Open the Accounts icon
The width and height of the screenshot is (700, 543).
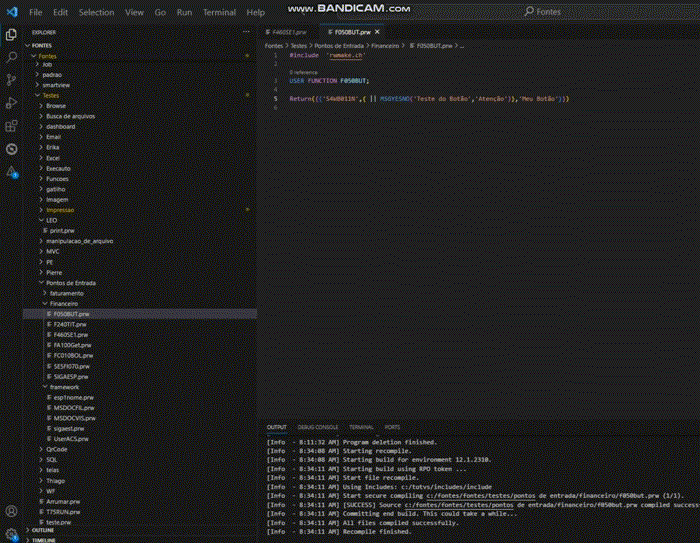pyautogui.click(x=12, y=511)
